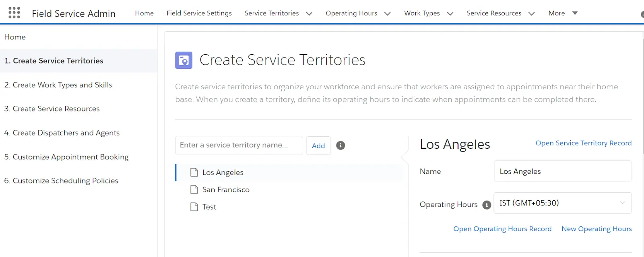The height and width of the screenshot is (257, 644).
Task: Open the IST (GMT+05:30) operating hours dropdown
Action: pyautogui.click(x=562, y=203)
